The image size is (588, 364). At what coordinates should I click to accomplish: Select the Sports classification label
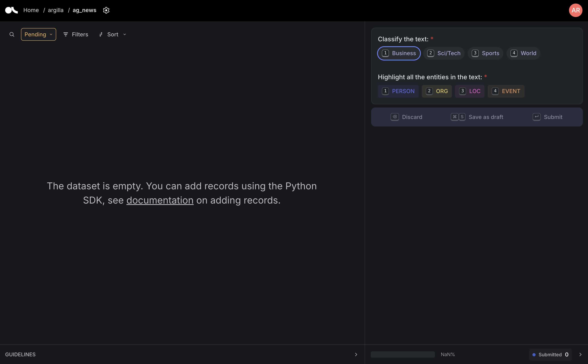click(x=485, y=53)
